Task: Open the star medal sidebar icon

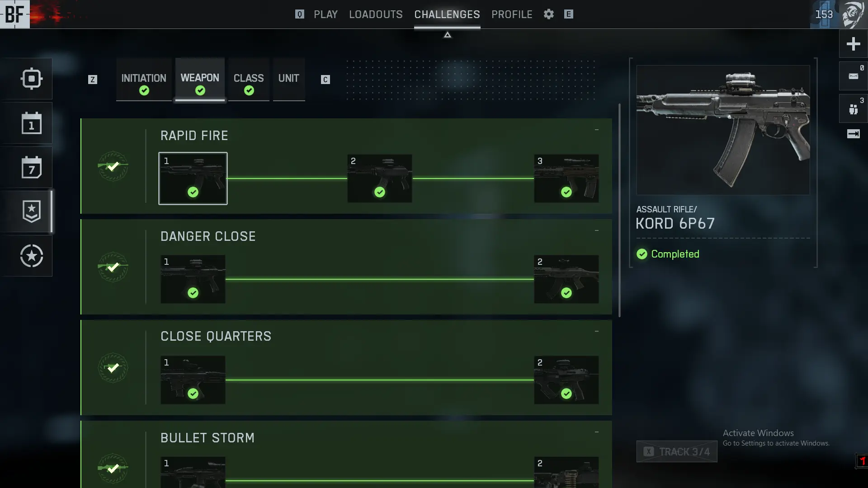Action: 31,256
